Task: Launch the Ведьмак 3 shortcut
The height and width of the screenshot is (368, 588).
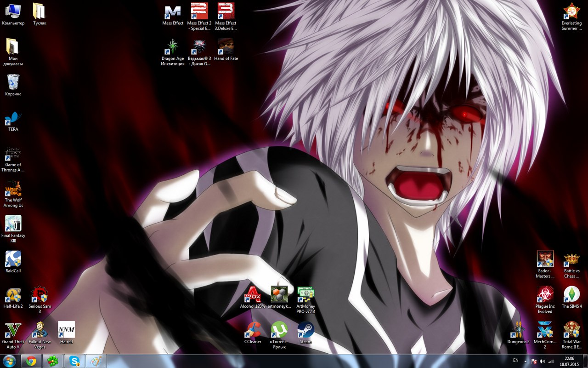Action: pos(199,52)
